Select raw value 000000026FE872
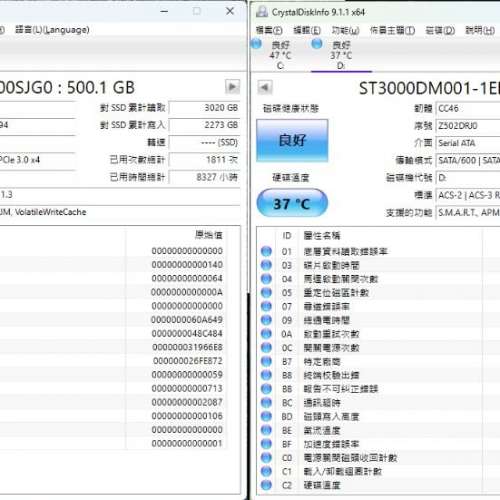This screenshot has width=500, height=500. 188,361
